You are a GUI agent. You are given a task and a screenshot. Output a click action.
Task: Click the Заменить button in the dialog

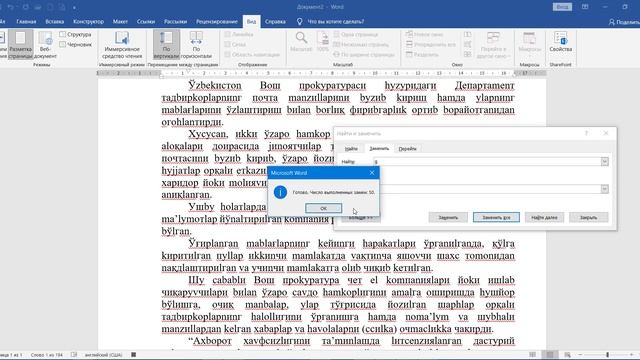(448, 218)
